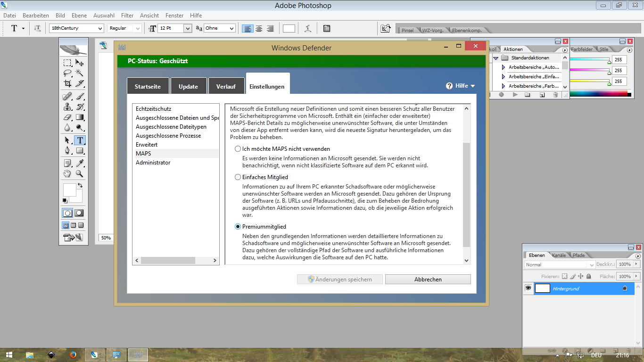Switch to Verlauf tab in Windows Defender
The width and height of the screenshot is (644, 362).
pos(226,86)
